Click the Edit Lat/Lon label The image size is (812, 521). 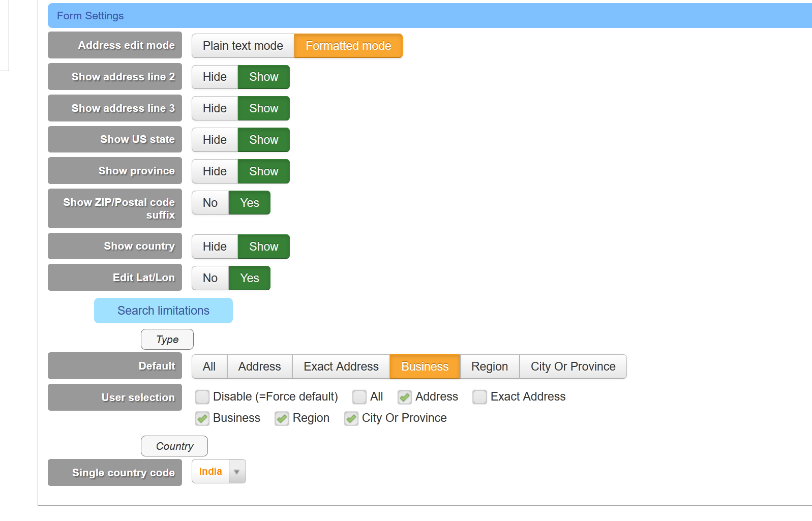click(x=115, y=278)
